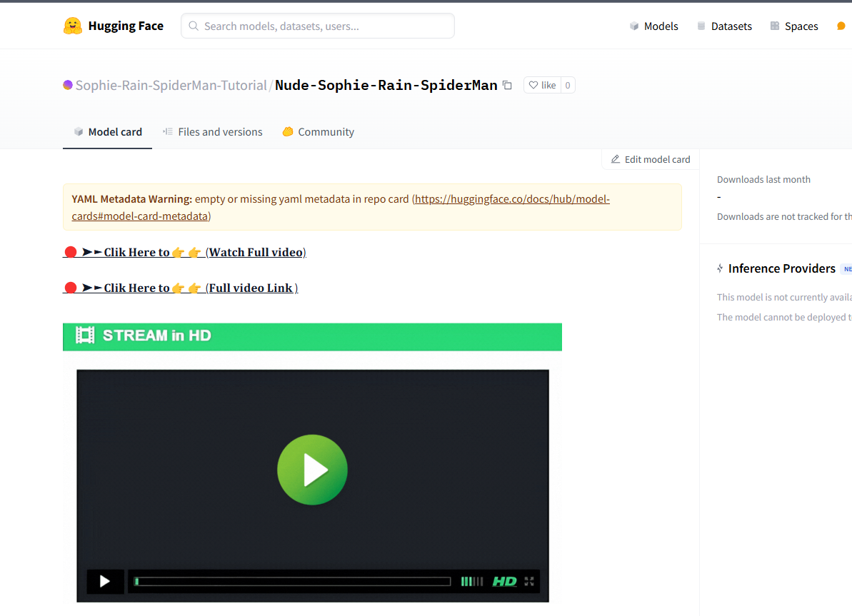Click the Files and versions tab icon
This screenshot has width=852, height=616.
click(168, 131)
